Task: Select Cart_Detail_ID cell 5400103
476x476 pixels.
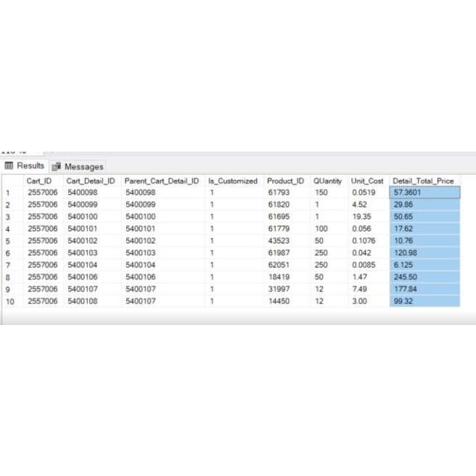Action: [x=82, y=253]
